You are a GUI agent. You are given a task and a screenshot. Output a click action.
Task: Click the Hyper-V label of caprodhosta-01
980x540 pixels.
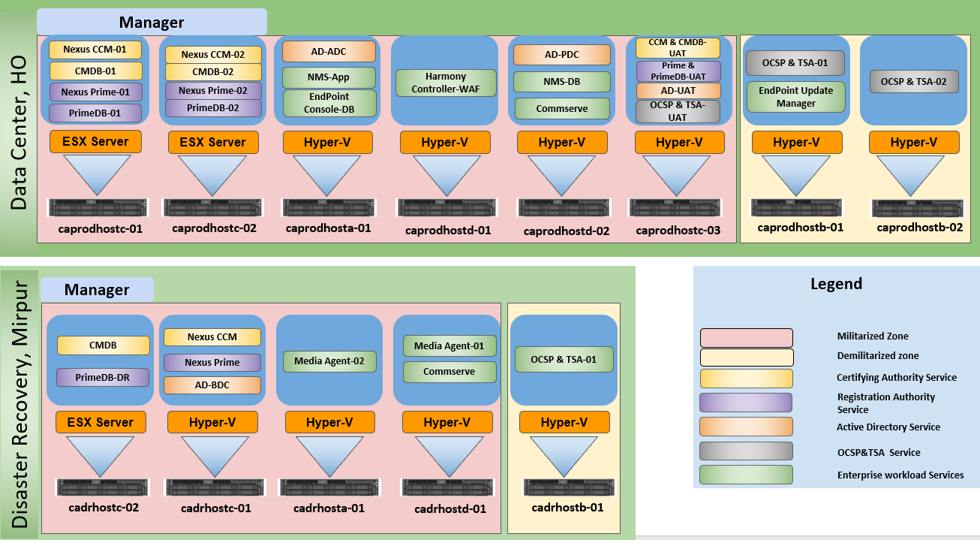329,142
